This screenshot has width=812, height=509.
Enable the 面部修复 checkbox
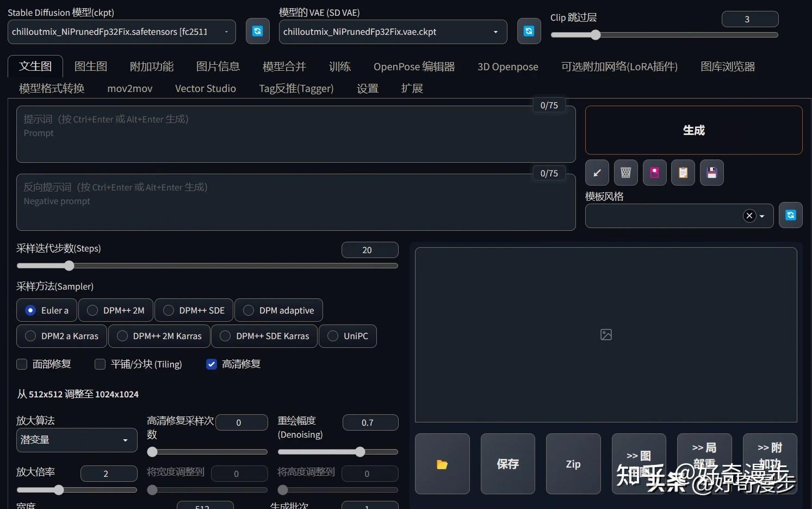pos(22,364)
